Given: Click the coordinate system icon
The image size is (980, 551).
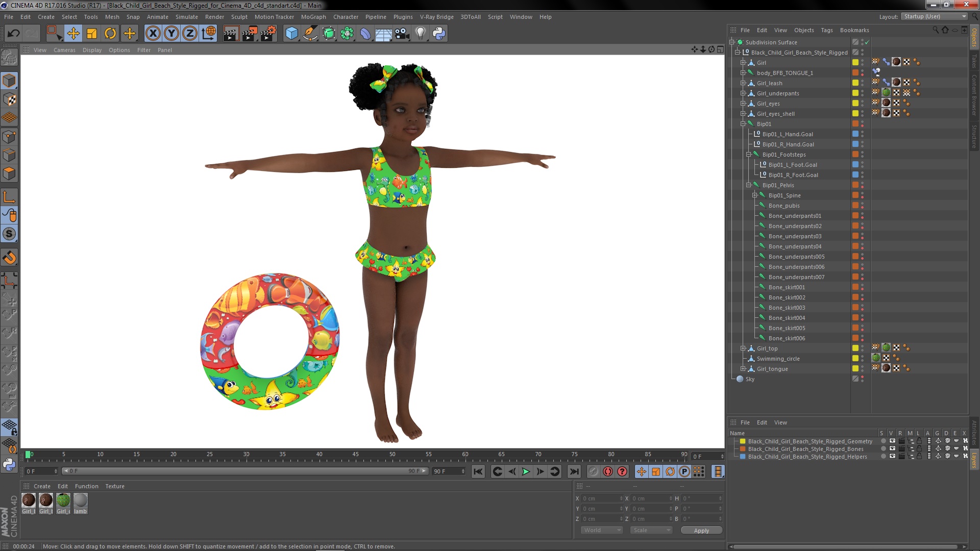Looking at the screenshot, I should [209, 34].
